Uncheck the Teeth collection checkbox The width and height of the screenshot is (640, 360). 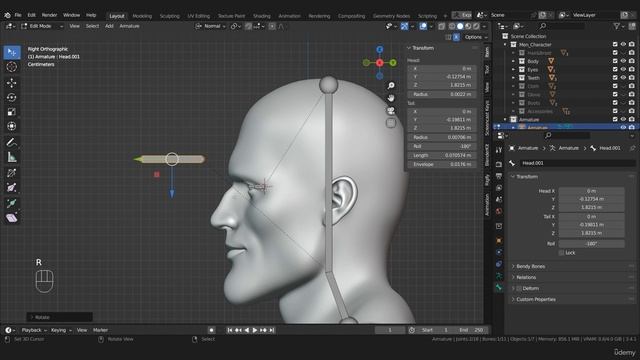tap(615, 78)
